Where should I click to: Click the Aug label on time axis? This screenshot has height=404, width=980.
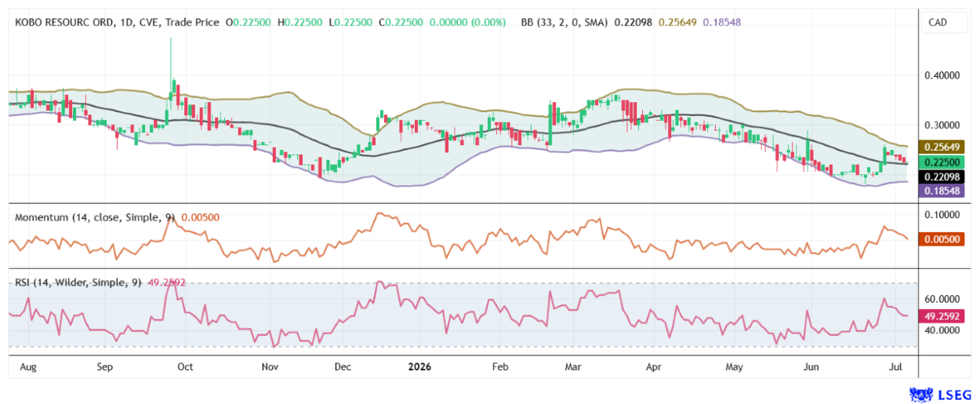click(27, 366)
